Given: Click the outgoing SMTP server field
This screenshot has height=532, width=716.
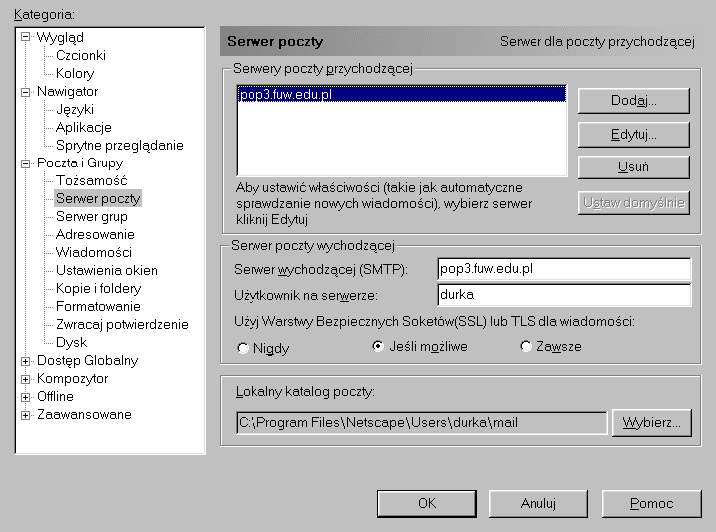Looking at the screenshot, I should [x=563, y=270].
